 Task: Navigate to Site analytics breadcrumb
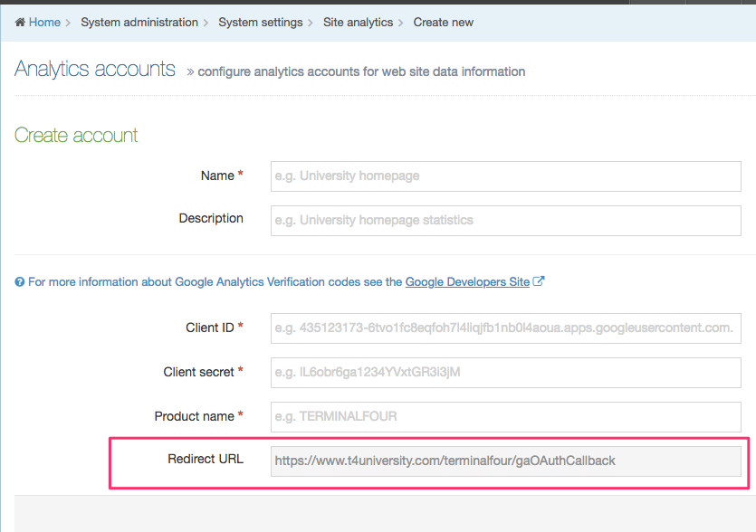pyautogui.click(x=357, y=23)
